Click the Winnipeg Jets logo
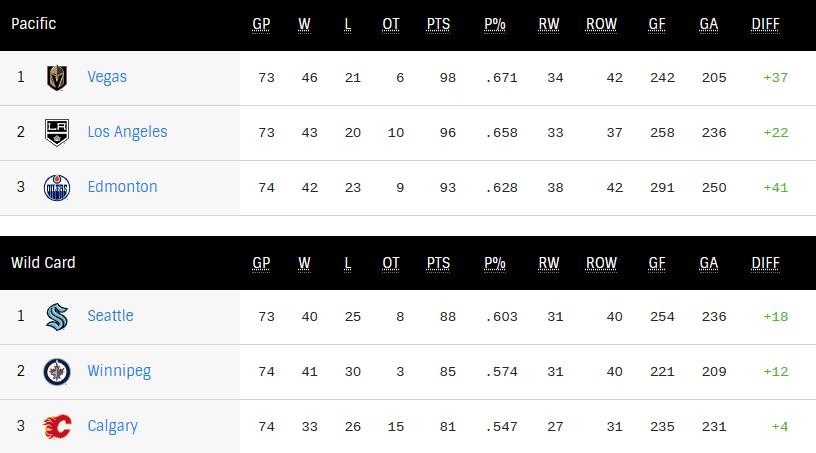This screenshot has width=816, height=453. (x=57, y=371)
